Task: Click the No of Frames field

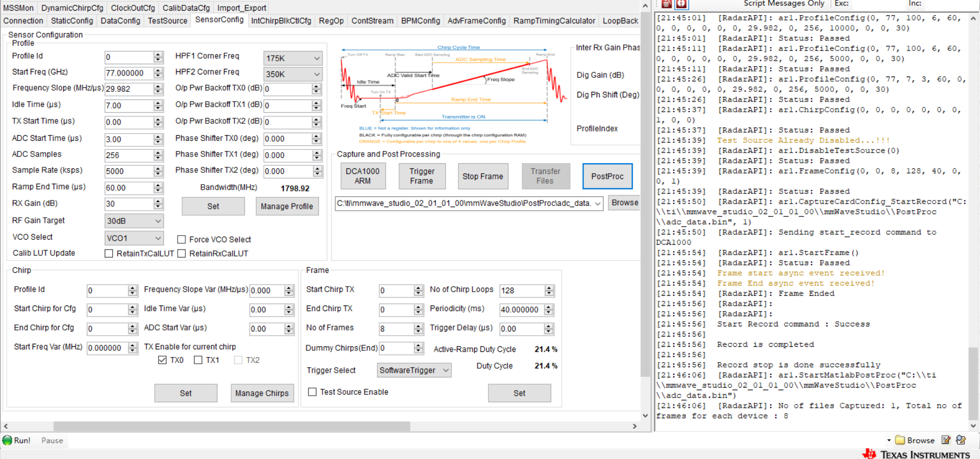Action: pos(396,328)
